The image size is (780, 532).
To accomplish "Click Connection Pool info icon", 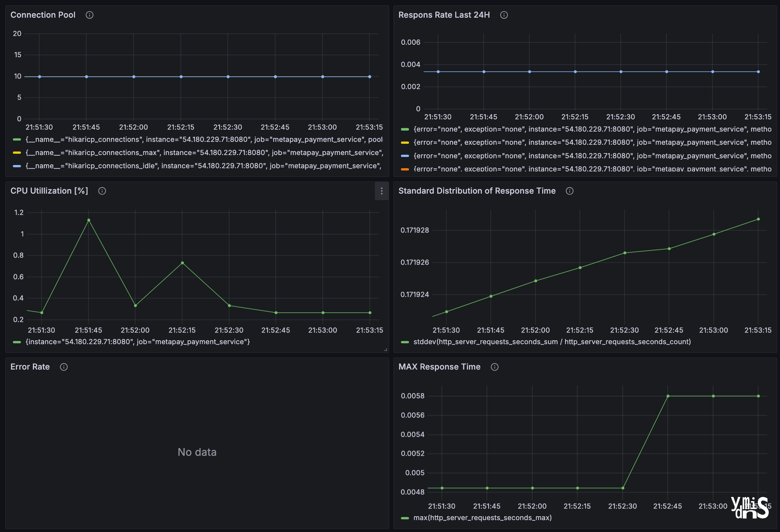I will (89, 15).
